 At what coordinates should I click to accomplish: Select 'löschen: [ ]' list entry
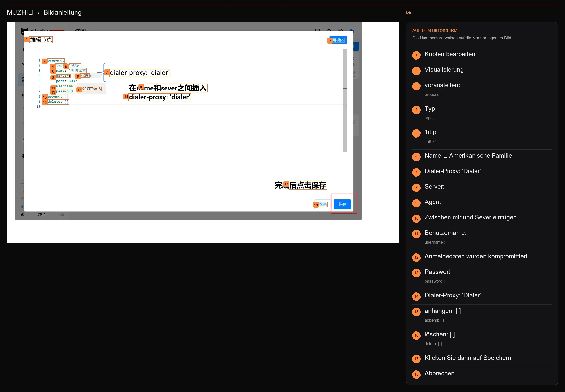tap(482, 340)
